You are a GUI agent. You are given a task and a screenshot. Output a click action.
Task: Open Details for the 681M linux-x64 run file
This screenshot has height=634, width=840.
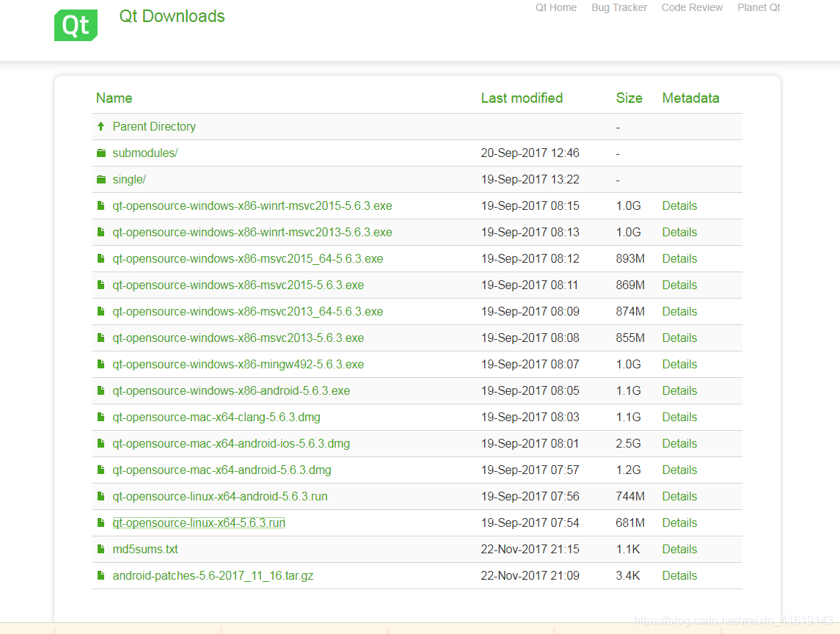(679, 522)
